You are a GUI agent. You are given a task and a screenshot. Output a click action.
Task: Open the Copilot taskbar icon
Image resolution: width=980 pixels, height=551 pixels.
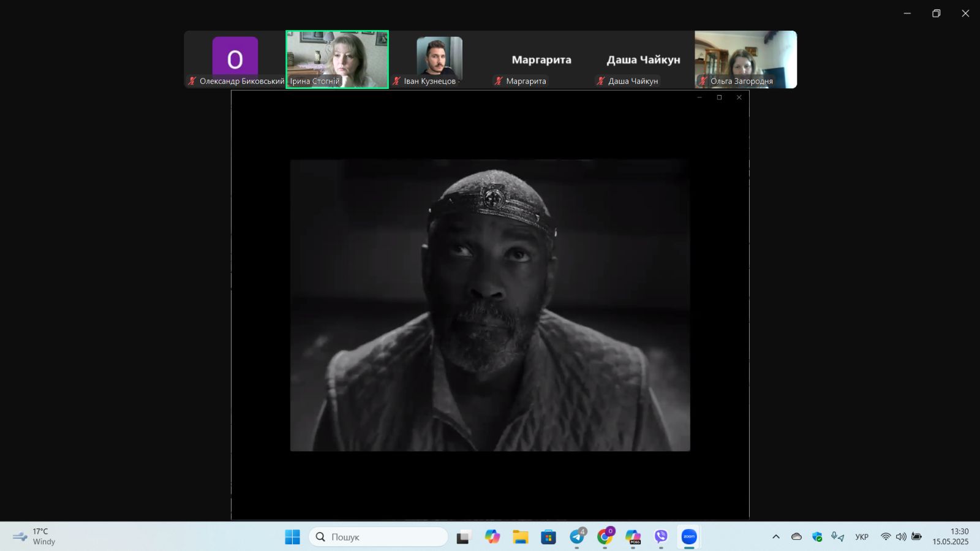point(492,537)
